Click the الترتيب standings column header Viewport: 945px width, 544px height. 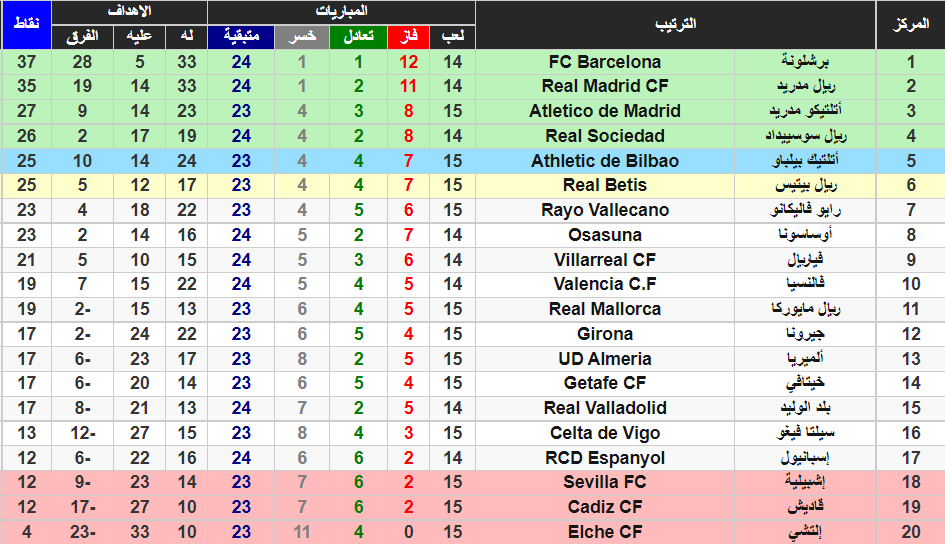(675, 25)
